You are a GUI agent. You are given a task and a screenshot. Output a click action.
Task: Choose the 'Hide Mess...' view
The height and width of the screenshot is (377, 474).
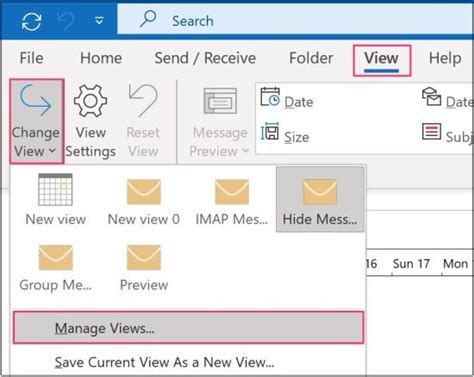tap(320, 200)
